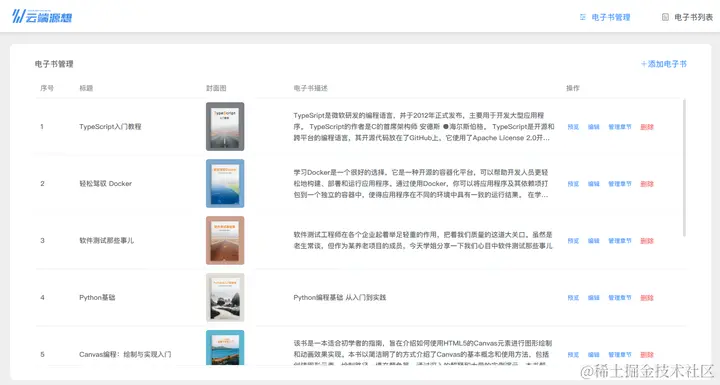Screen dimensions: 720x385
Task: Click the 标题 column header
Action: click(x=86, y=88)
